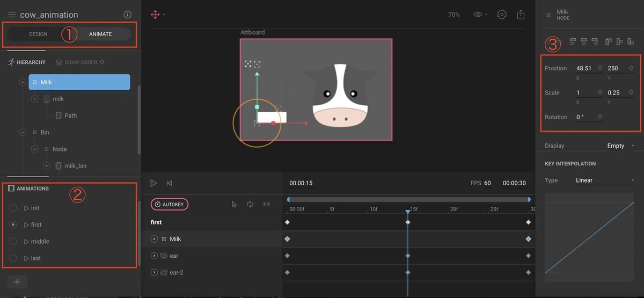Screen dimensions: 644x298
Task: Select the middle animation radio button
Action: point(13,241)
